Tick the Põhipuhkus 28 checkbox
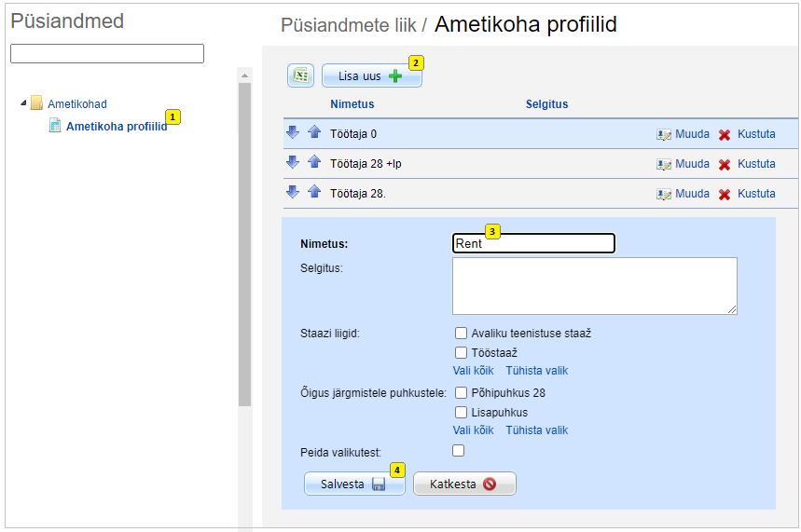This screenshot has height=532, width=801. (461, 393)
